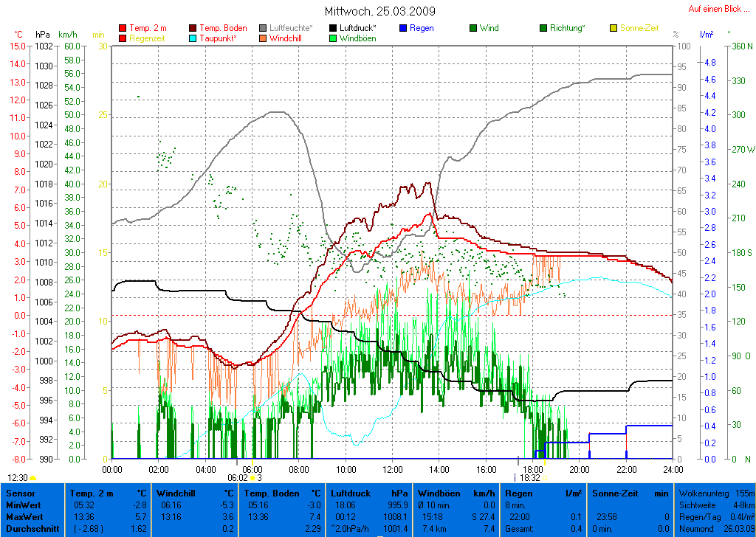Click the red Temp. 2 m legend swatch
756x537 pixels.
pos(123,28)
